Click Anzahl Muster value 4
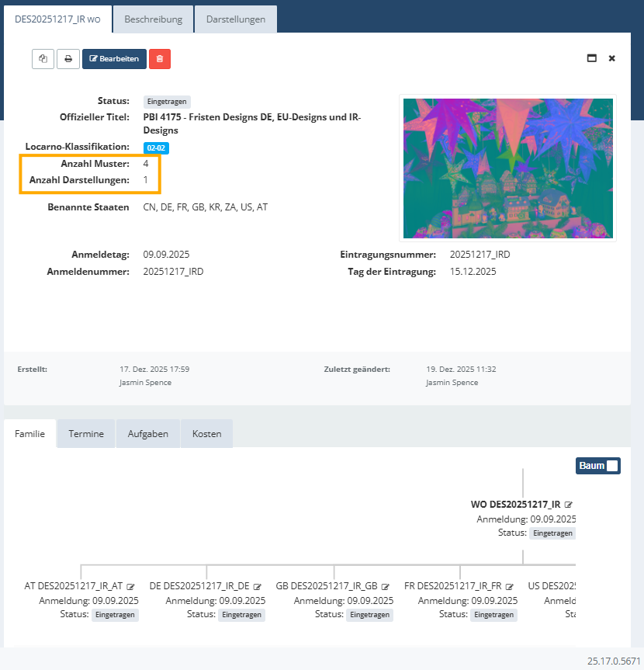 tap(146, 164)
